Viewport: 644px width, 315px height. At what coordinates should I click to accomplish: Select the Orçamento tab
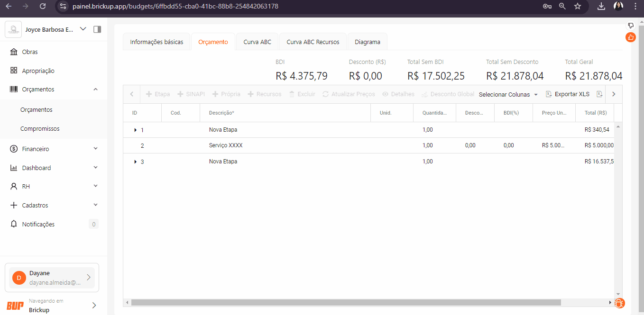(213, 42)
